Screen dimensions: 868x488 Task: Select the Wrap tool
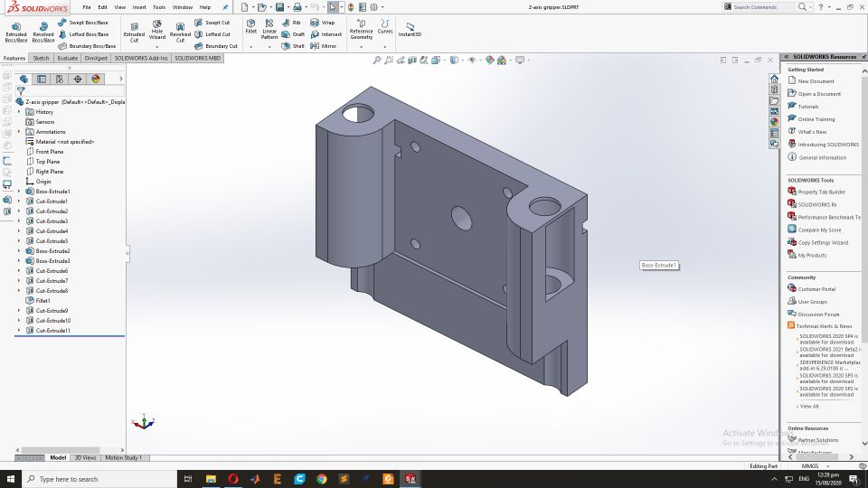point(322,23)
